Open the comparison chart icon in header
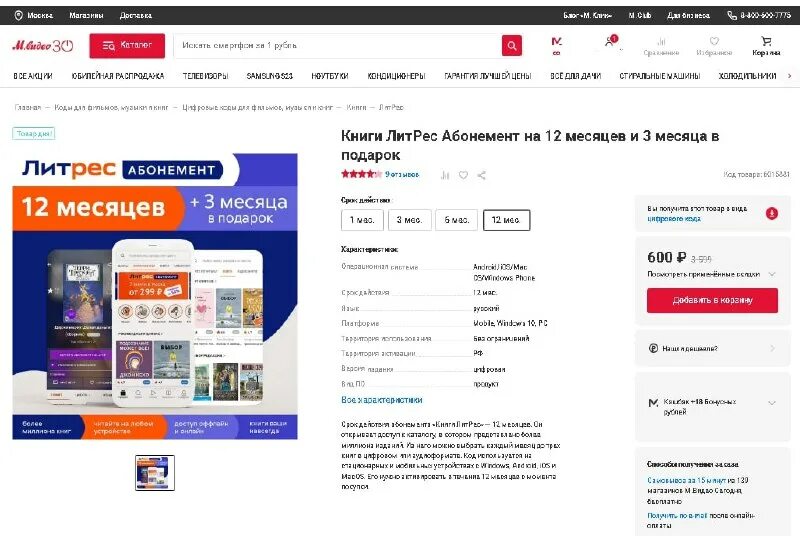 click(661, 41)
